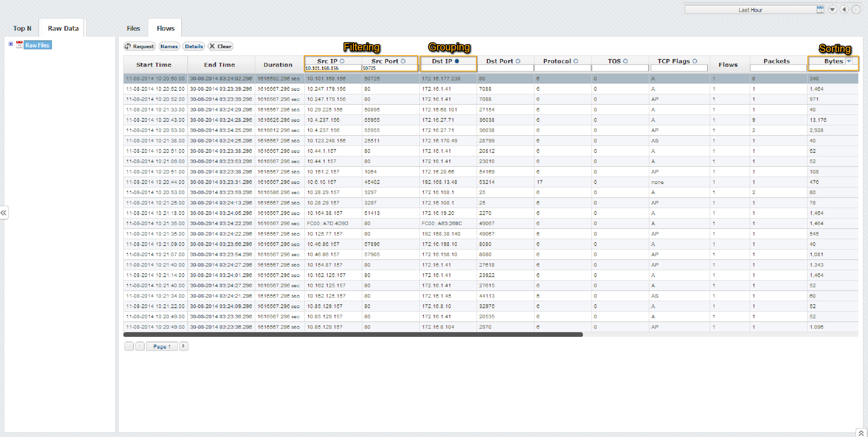Collapse the left sidebar panel

click(x=3, y=213)
